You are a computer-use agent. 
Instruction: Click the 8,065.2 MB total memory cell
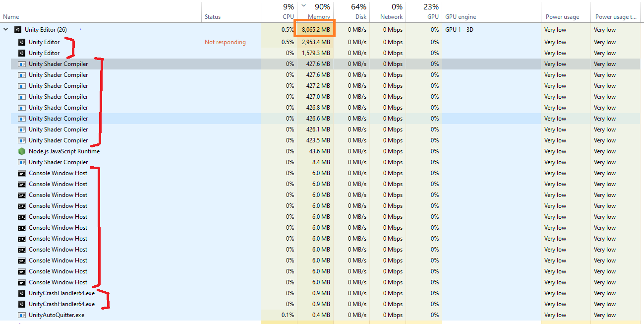pyautogui.click(x=316, y=30)
